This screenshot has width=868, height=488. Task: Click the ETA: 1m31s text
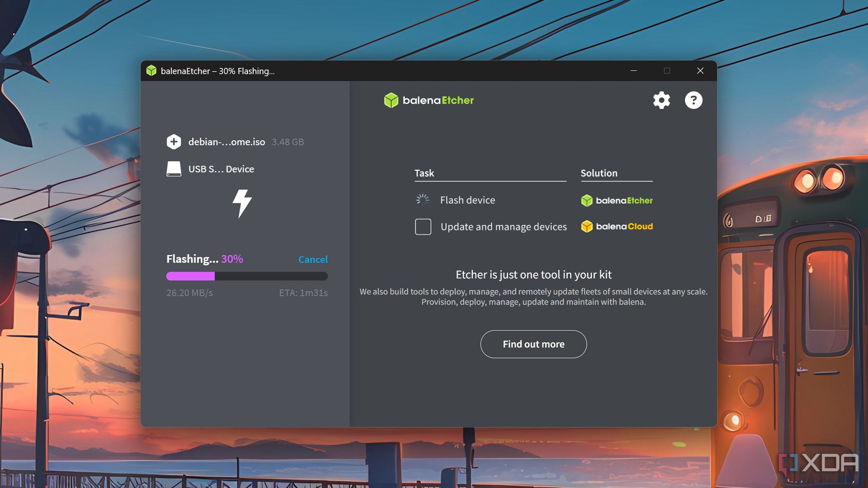coord(303,293)
